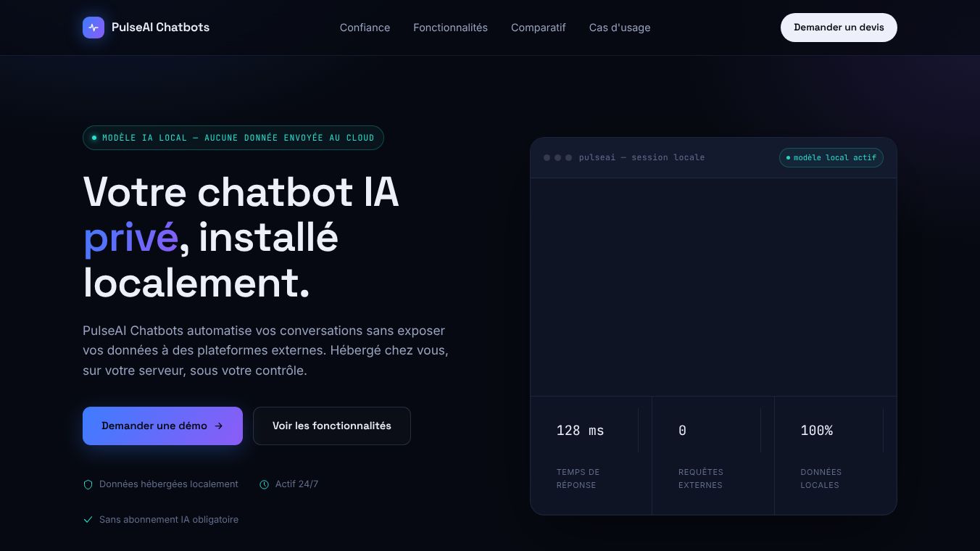Click the green dot in Modèle IA local badge
Screen dimensions: 980x551
[x=94, y=138]
